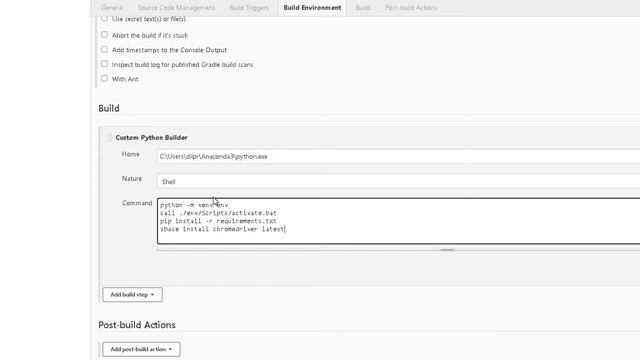
Task: Click the Nature label
Action: (132, 178)
